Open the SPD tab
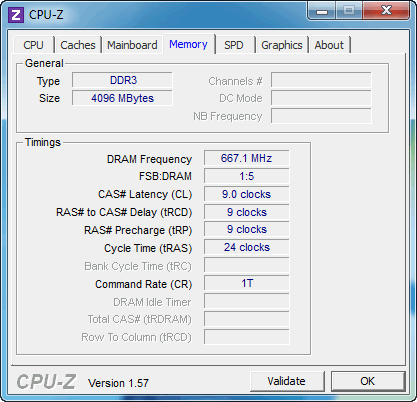 (x=234, y=45)
